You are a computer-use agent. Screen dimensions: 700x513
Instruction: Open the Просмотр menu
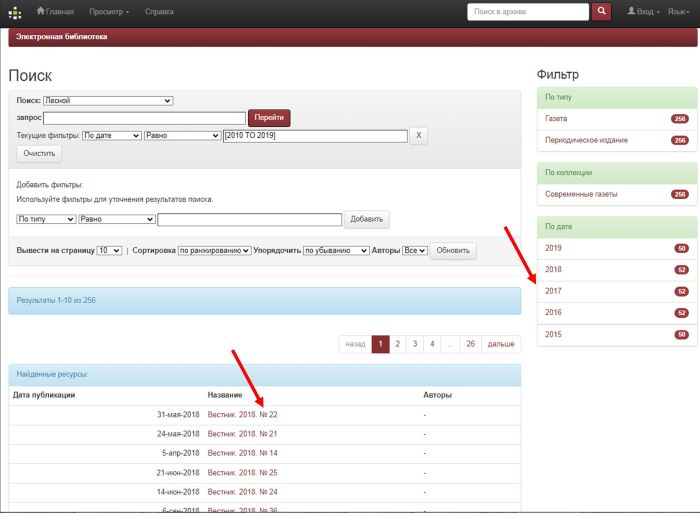[109, 12]
